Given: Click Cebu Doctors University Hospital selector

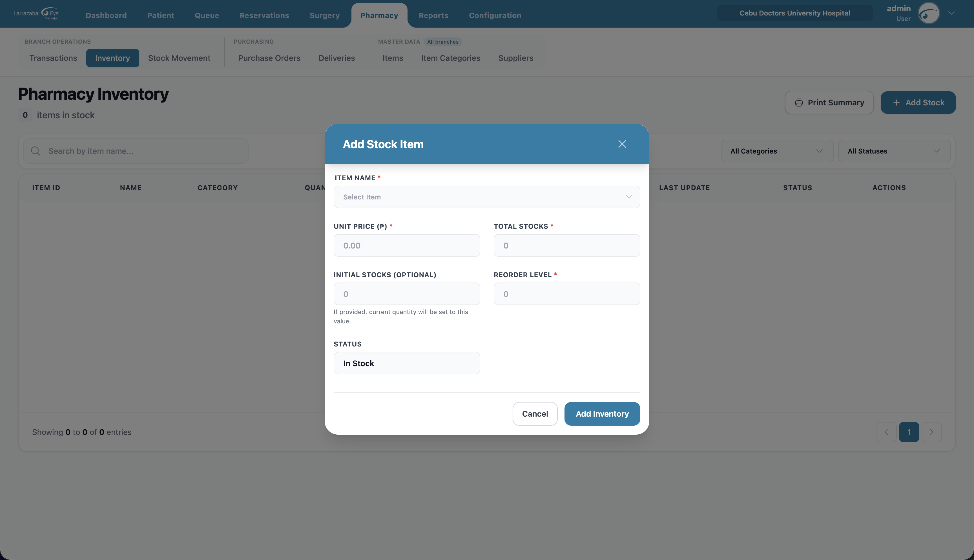Looking at the screenshot, I should (x=795, y=13).
